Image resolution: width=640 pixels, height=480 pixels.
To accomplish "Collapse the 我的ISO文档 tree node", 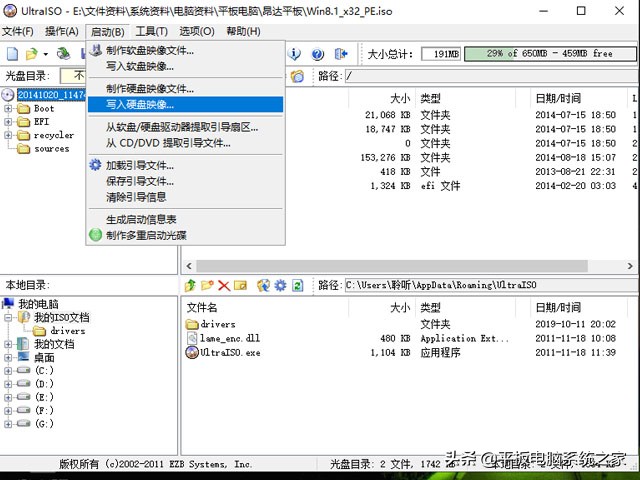I will (8, 317).
